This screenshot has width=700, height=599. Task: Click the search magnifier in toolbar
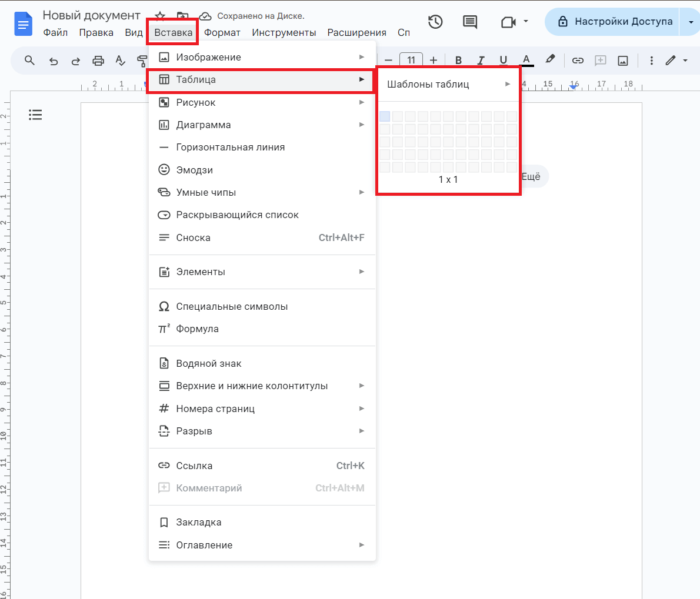[x=30, y=60]
